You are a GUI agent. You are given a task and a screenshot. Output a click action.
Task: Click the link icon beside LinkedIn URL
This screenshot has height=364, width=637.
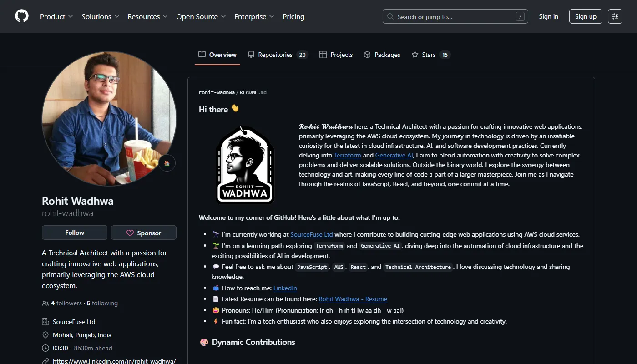45,361
